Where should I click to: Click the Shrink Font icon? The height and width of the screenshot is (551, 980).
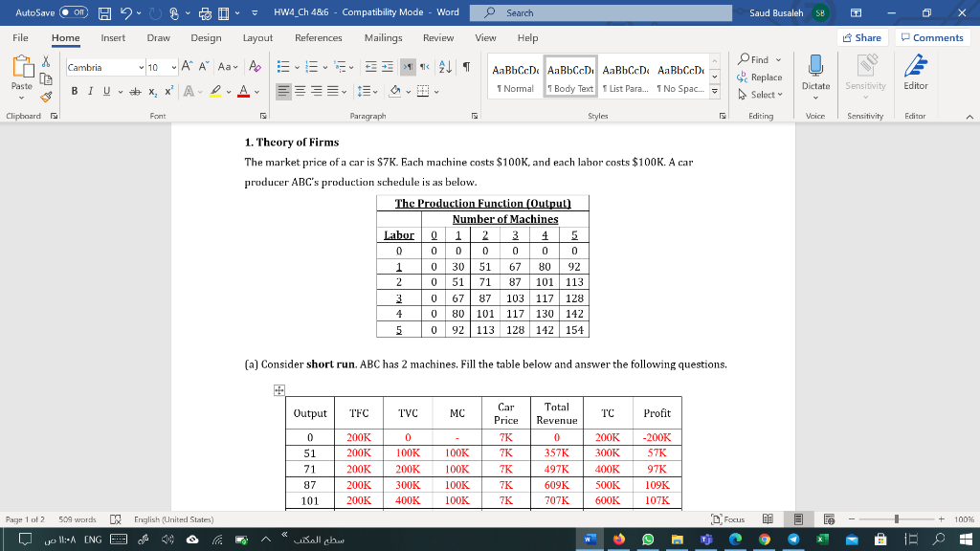point(204,66)
